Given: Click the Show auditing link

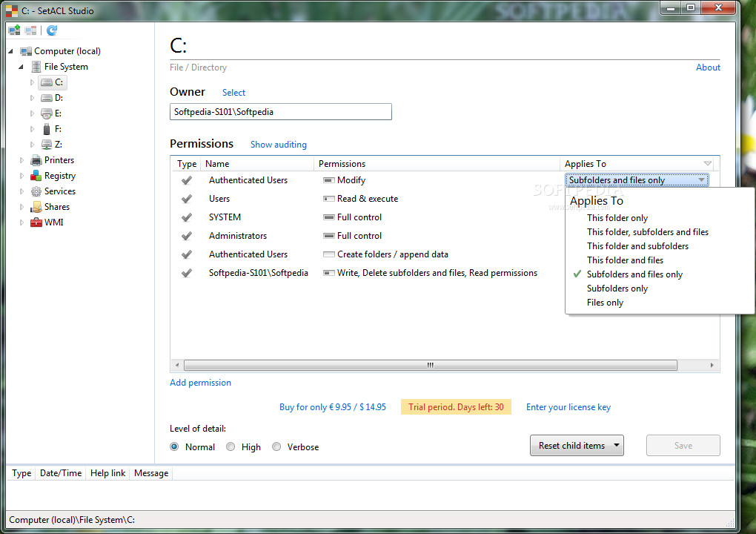Looking at the screenshot, I should pyautogui.click(x=278, y=144).
